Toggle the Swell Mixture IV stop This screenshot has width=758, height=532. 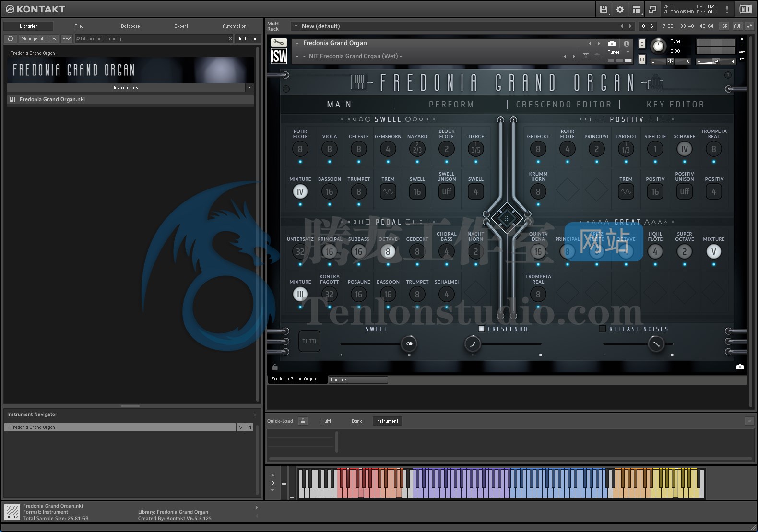(x=300, y=192)
